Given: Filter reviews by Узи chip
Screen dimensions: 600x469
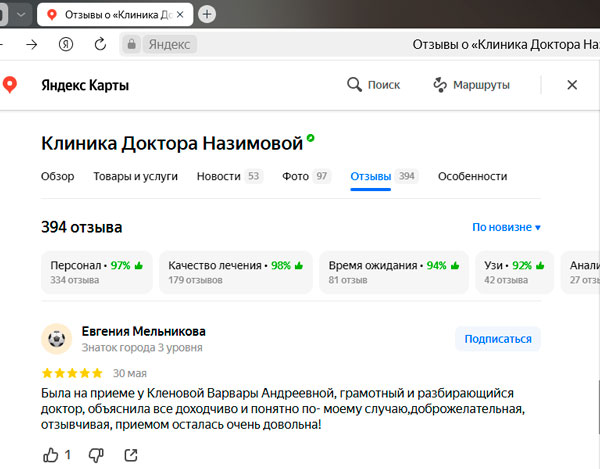Looking at the screenshot, I should tap(514, 272).
